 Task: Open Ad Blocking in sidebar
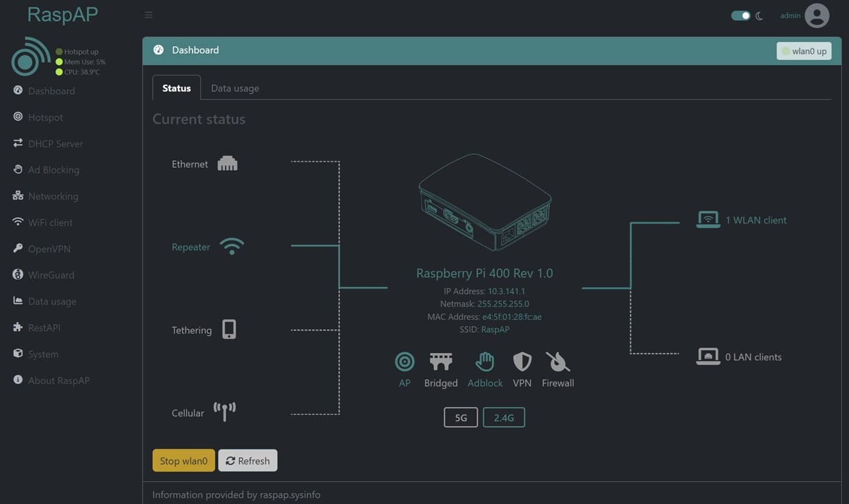pos(46,169)
